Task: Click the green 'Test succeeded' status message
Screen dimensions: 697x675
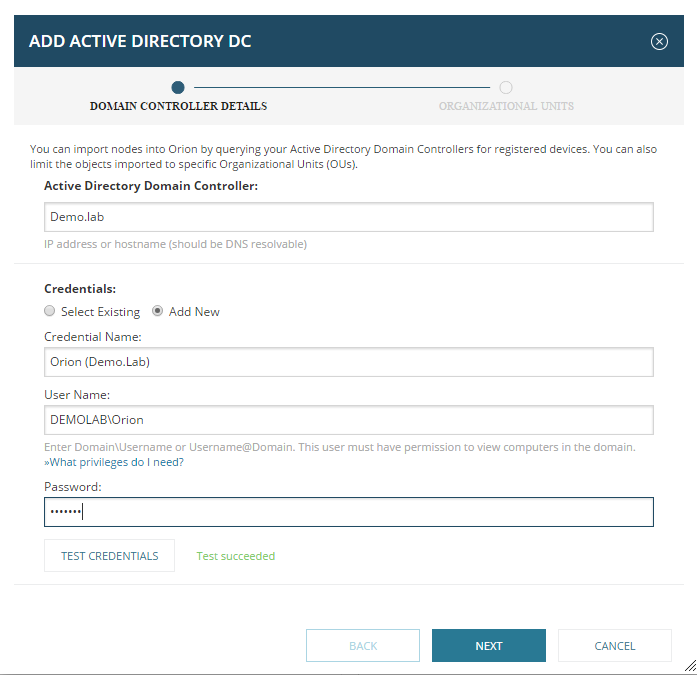Action: [x=236, y=556]
